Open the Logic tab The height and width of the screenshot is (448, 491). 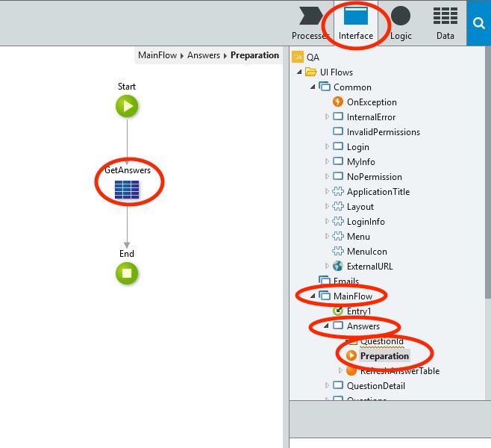coord(401,23)
